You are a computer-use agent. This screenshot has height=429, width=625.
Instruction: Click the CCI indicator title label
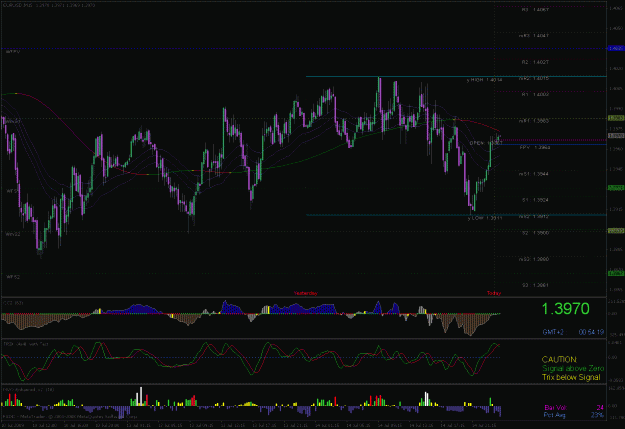click(13, 303)
